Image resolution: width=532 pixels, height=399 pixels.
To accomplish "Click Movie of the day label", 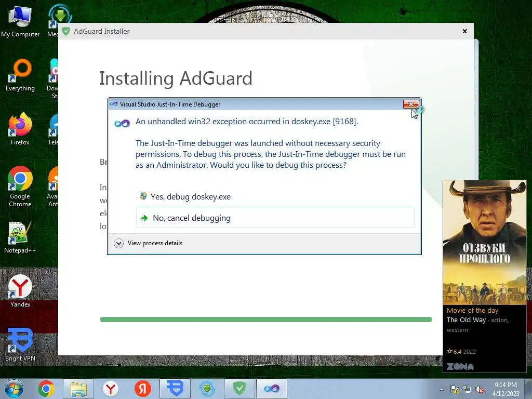I will tap(472, 311).
